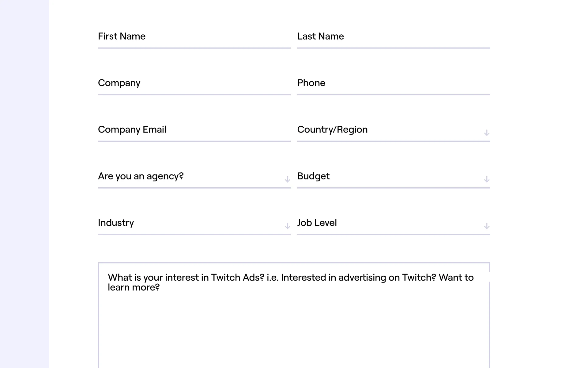The width and height of the screenshot is (588, 368).
Task: Focus the Phone number field
Action: coord(393,83)
